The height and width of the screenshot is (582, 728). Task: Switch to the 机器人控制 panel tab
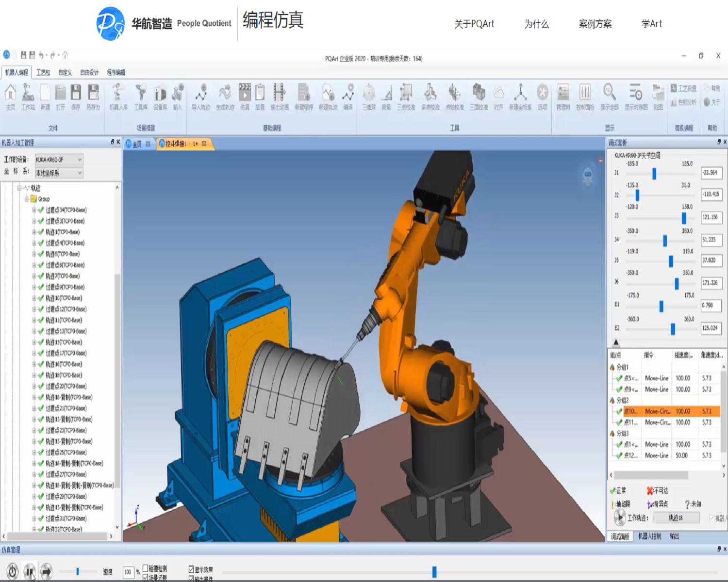click(x=649, y=536)
